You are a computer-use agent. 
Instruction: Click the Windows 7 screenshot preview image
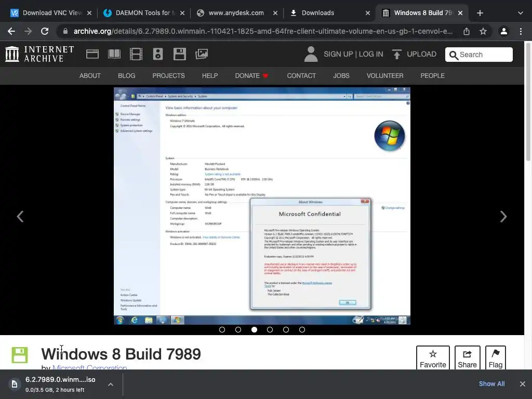point(262,206)
